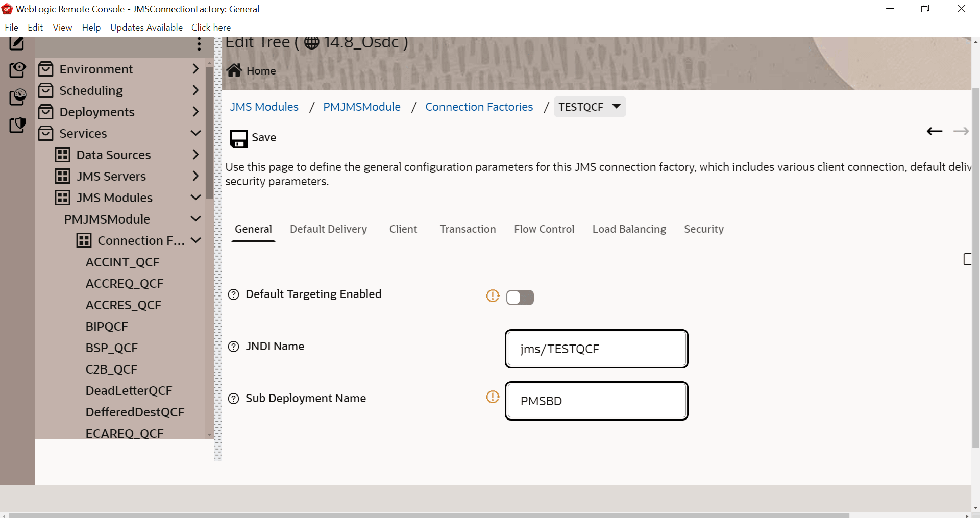Click the navigation tree vertical scrollbar

coord(209,133)
